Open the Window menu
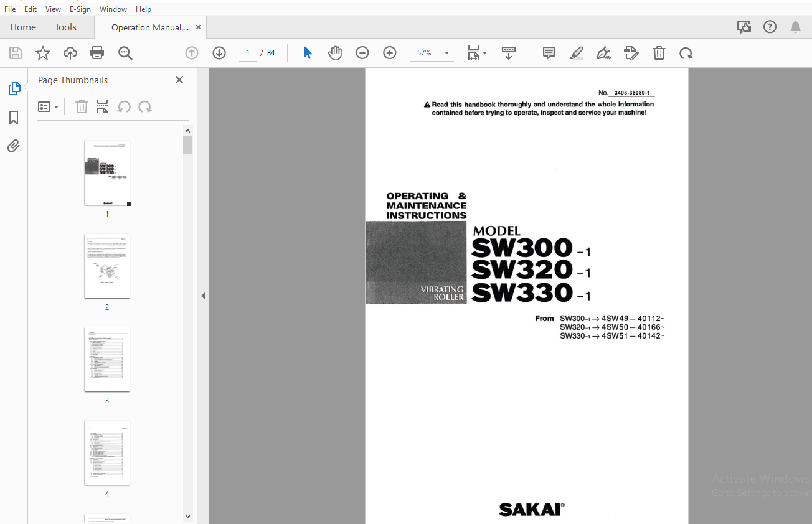 click(x=113, y=9)
